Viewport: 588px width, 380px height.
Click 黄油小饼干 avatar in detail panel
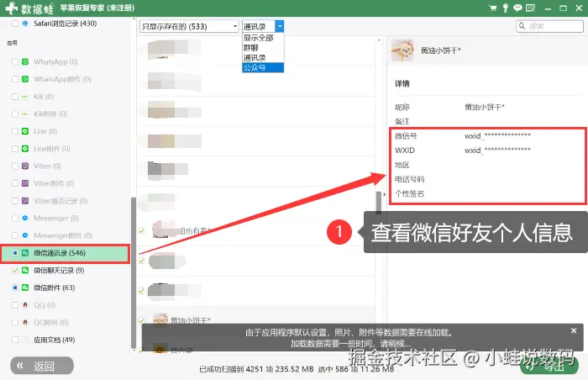[402, 50]
